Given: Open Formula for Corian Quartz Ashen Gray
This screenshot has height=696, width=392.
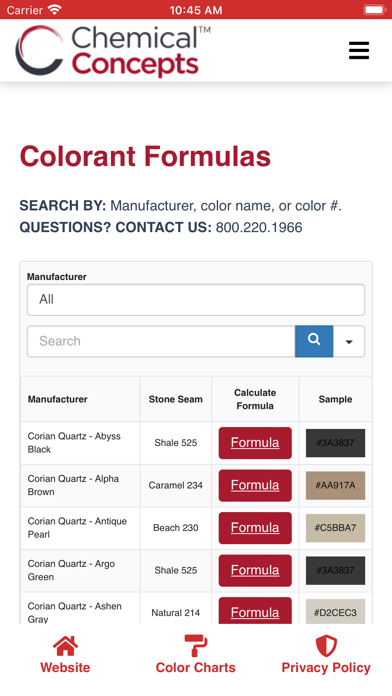Looking at the screenshot, I should coord(255,611).
